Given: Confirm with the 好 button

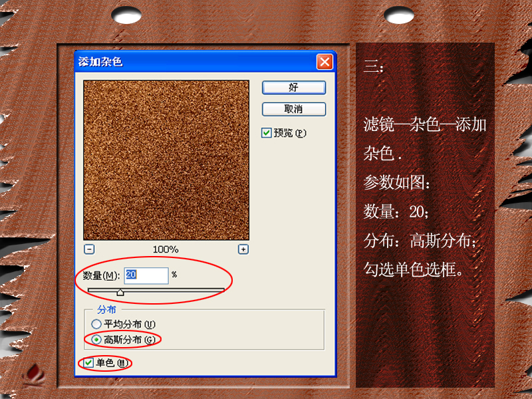Looking at the screenshot, I should click(294, 88).
